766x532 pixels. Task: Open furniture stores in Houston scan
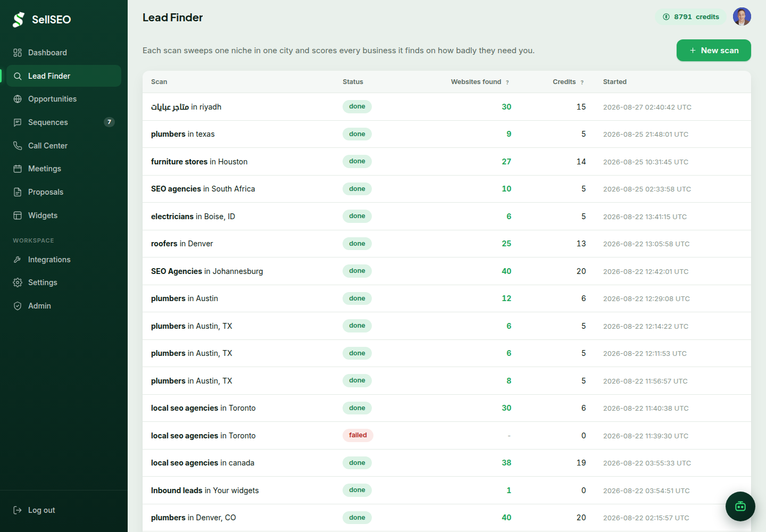[447, 162]
